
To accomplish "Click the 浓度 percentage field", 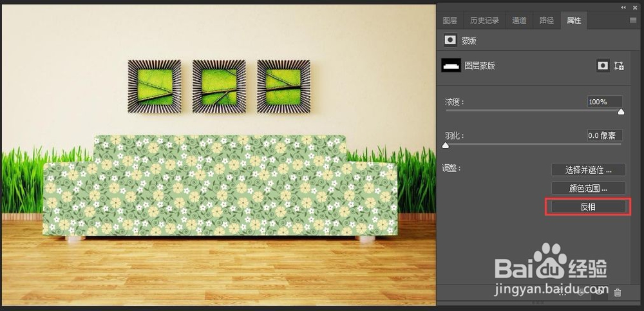I will click(605, 102).
